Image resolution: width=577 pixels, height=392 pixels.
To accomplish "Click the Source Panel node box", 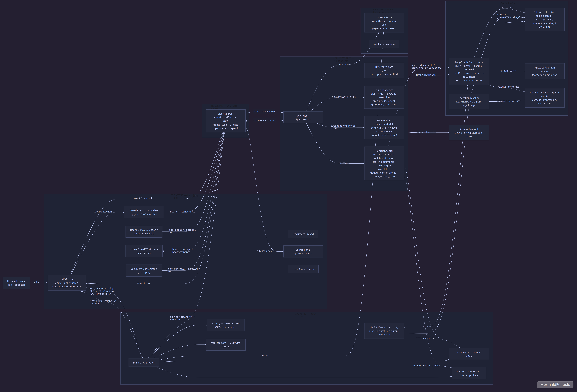I will pyautogui.click(x=303, y=251).
